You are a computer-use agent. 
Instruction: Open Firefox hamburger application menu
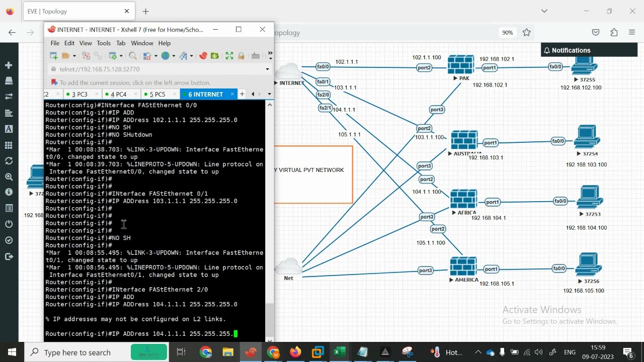(x=632, y=32)
